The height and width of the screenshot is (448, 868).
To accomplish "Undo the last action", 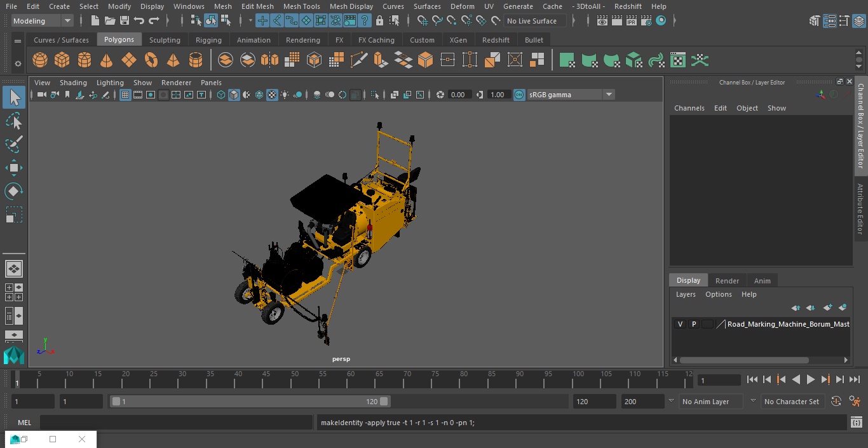I will point(139,21).
